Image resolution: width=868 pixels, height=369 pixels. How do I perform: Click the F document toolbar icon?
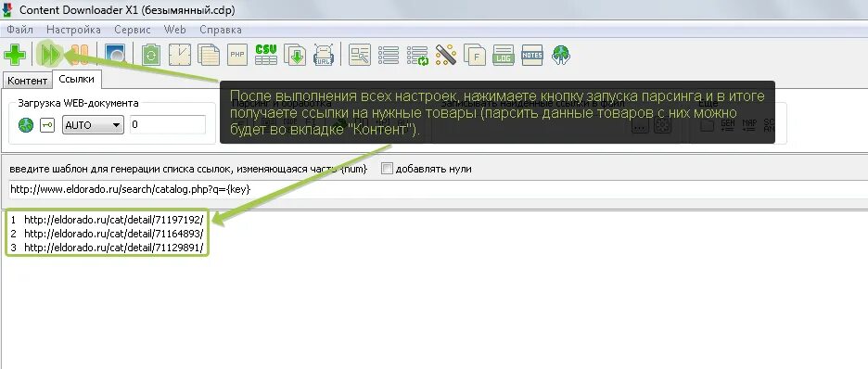475,55
